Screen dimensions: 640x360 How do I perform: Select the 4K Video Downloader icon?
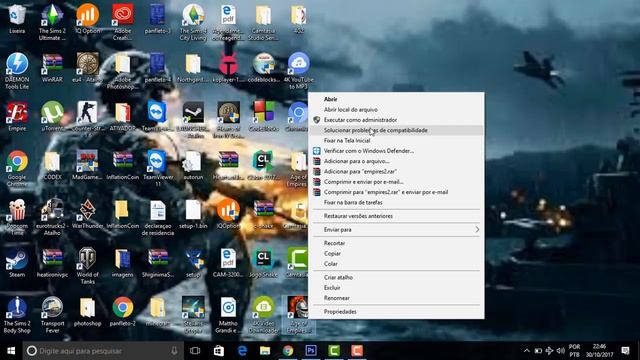click(x=263, y=315)
